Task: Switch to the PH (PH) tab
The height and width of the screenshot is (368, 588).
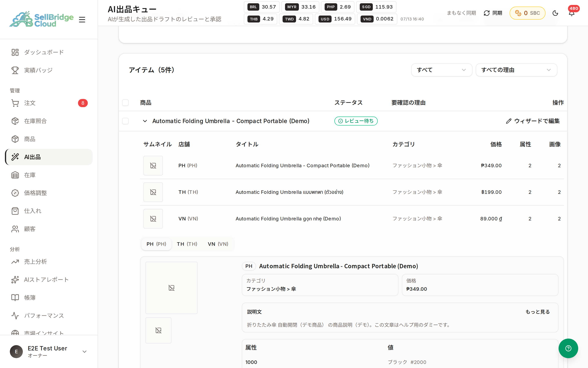Action: (x=156, y=244)
